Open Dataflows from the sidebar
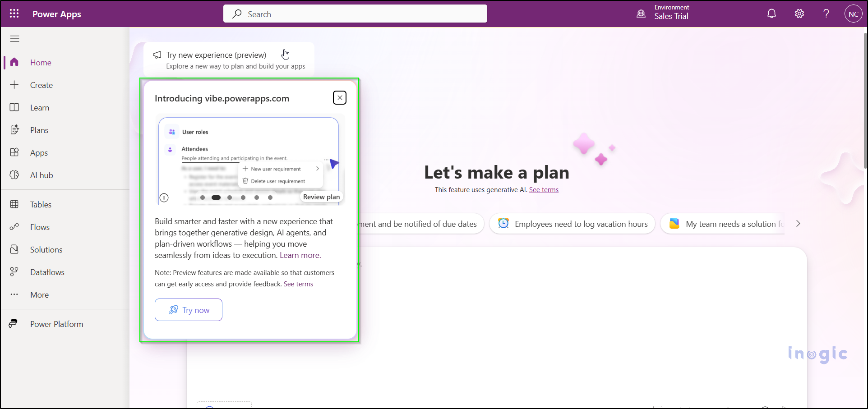Image resolution: width=868 pixels, height=409 pixels. (47, 272)
